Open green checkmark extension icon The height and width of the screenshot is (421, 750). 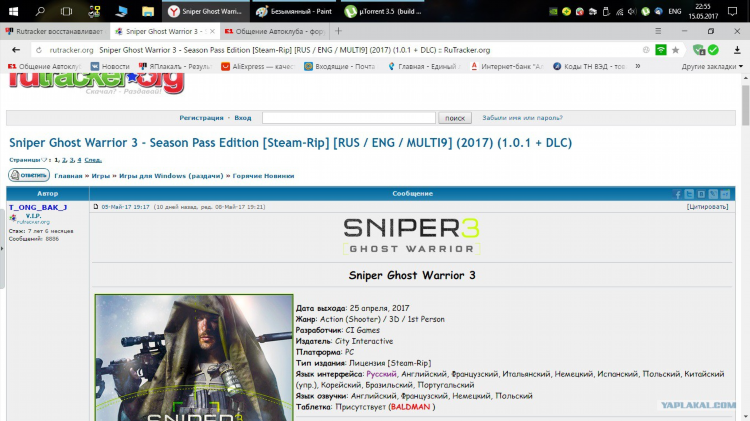coord(713,50)
